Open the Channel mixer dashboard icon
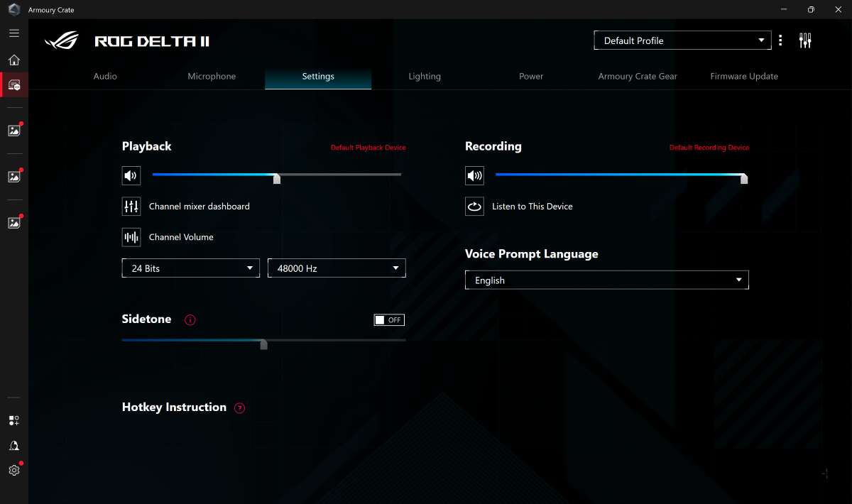852x504 pixels. coord(131,207)
